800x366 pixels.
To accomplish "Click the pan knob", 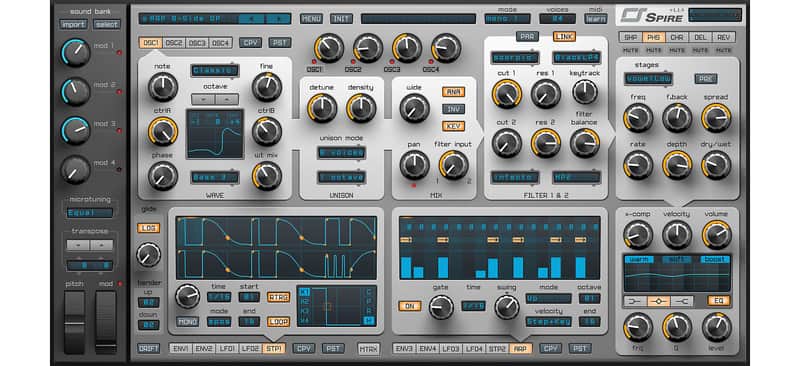I will (x=414, y=165).
